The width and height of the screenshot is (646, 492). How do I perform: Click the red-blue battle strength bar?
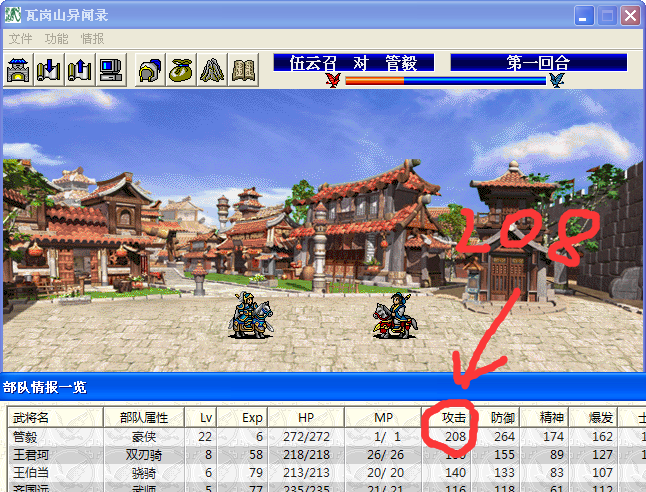(445, 80)
